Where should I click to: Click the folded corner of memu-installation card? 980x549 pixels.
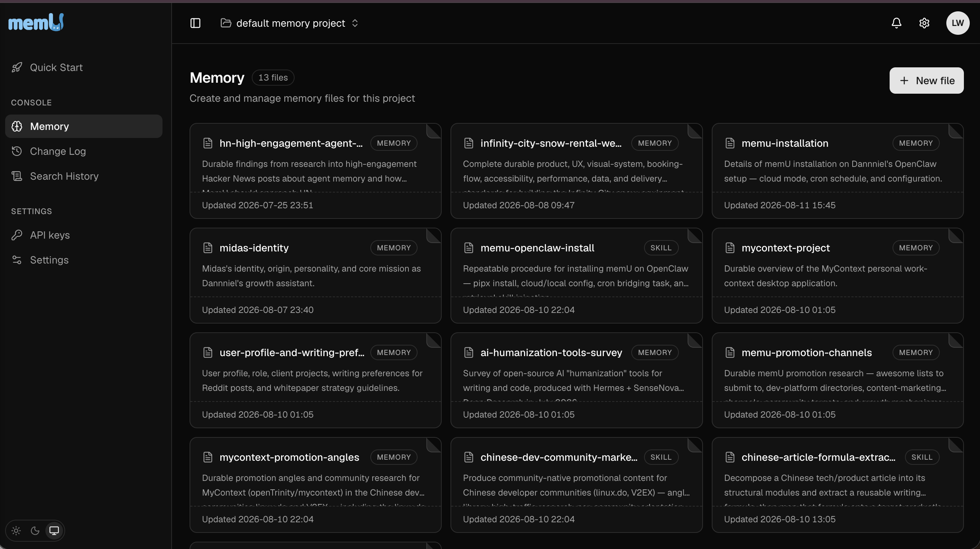(955, 131)
